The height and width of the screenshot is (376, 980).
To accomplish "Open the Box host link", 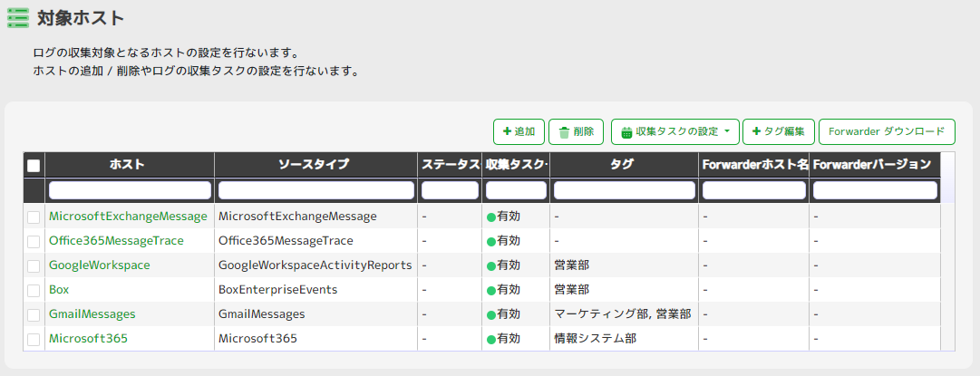I will coord(59,290).
